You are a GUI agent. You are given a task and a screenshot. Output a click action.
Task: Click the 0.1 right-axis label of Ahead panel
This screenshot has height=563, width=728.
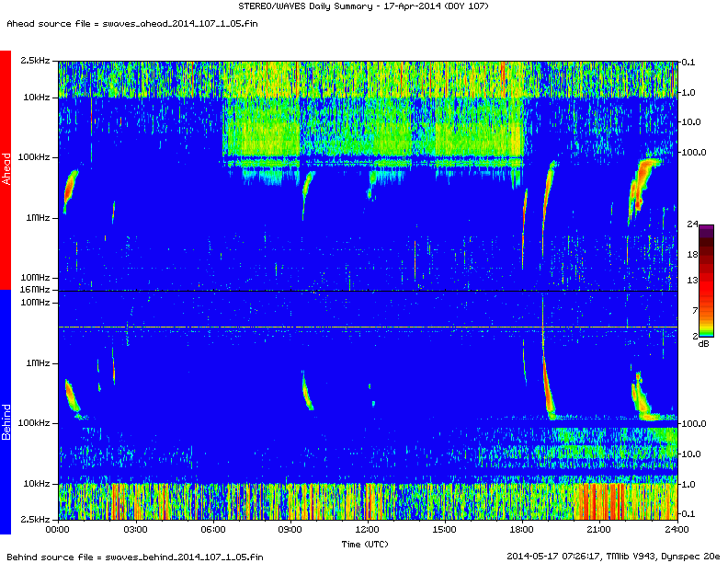[x=688, y=63]
